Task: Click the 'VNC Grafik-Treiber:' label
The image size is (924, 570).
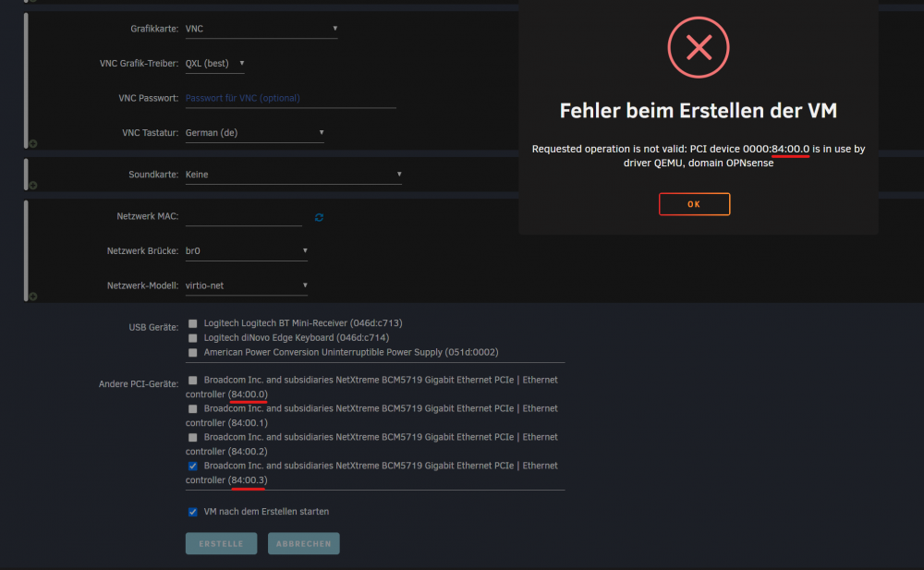Action: point(139,63)
